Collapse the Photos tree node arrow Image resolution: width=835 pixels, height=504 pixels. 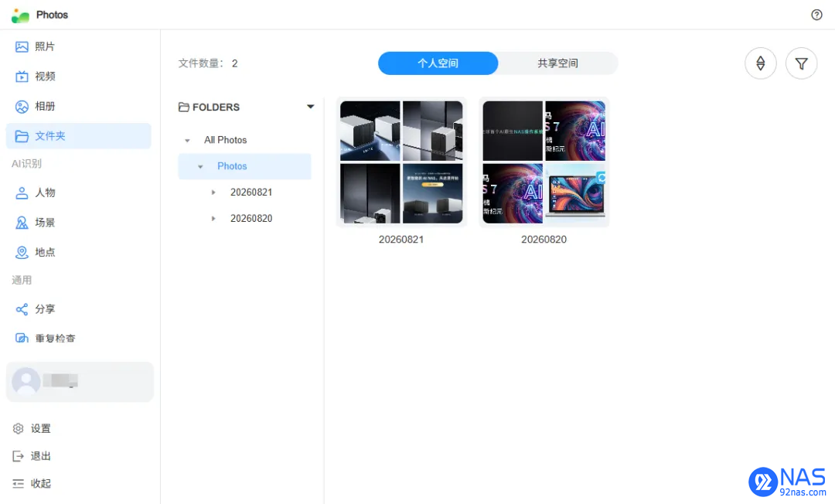tap(201, 166)
